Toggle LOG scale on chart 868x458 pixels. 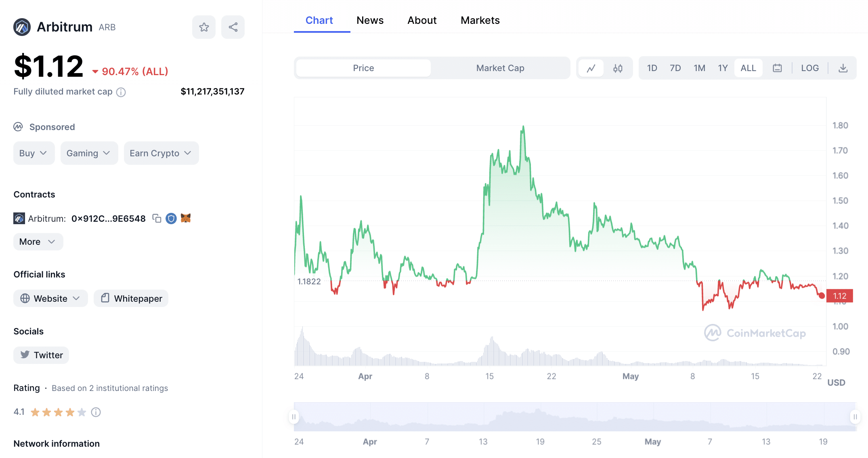[810, 68]
